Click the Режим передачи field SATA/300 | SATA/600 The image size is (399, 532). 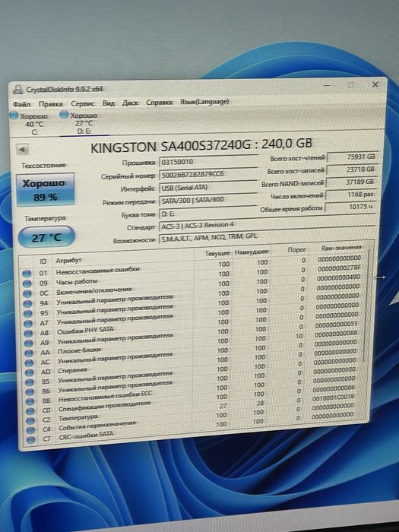(208, 199)
